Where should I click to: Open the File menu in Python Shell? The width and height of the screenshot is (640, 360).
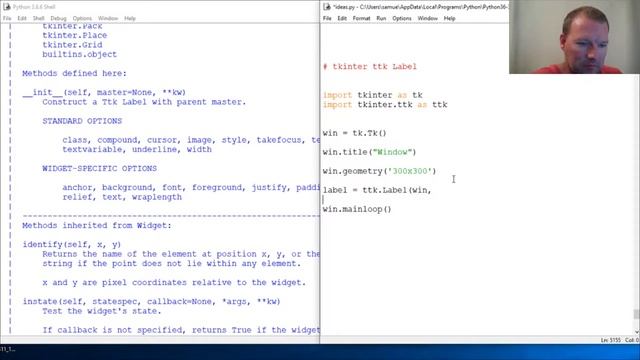[7, 18]
